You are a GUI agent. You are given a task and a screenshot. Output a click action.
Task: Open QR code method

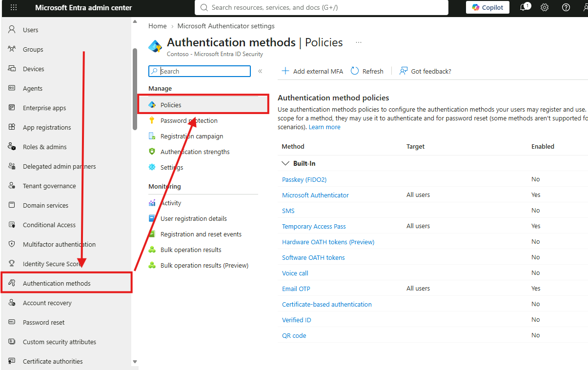tap(294, 335)
